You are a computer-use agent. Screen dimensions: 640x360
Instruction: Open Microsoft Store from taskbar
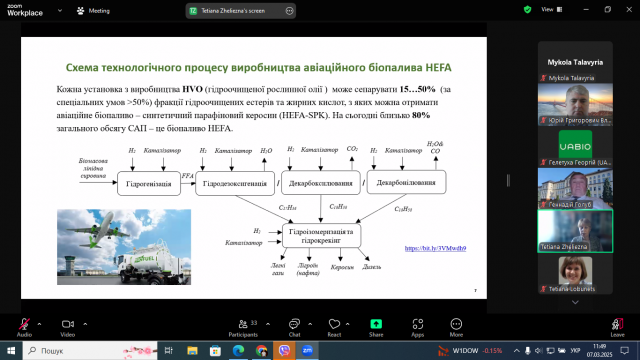216,351
